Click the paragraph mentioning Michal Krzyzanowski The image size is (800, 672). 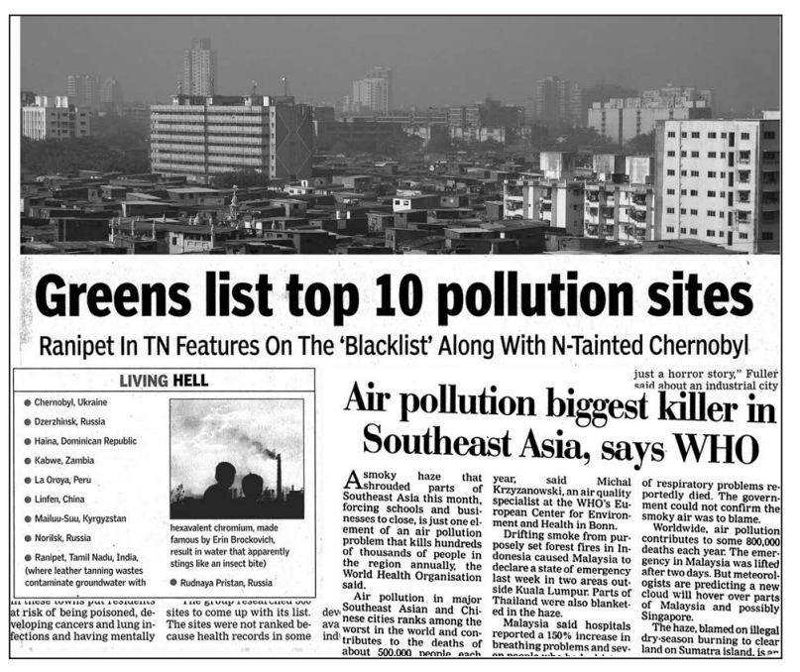[x=561, y=503]
